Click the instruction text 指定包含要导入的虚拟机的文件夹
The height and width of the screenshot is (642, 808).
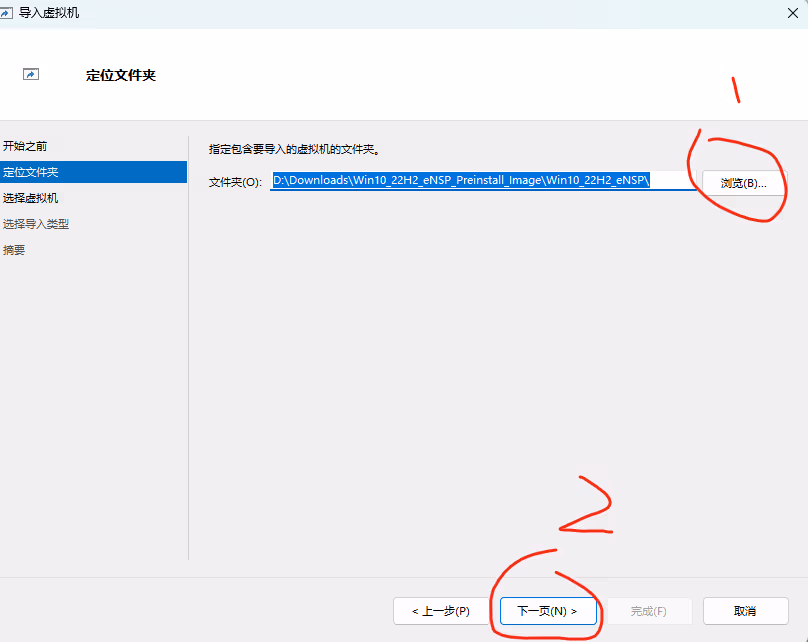[x=294, y=149]
